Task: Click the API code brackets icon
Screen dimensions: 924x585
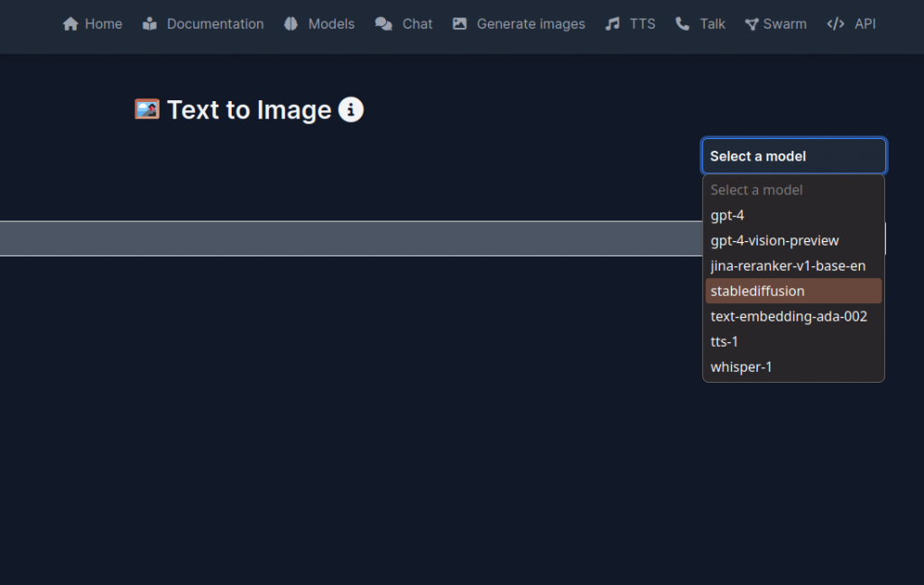Action: pyautogui.click(x=836, y=24)
